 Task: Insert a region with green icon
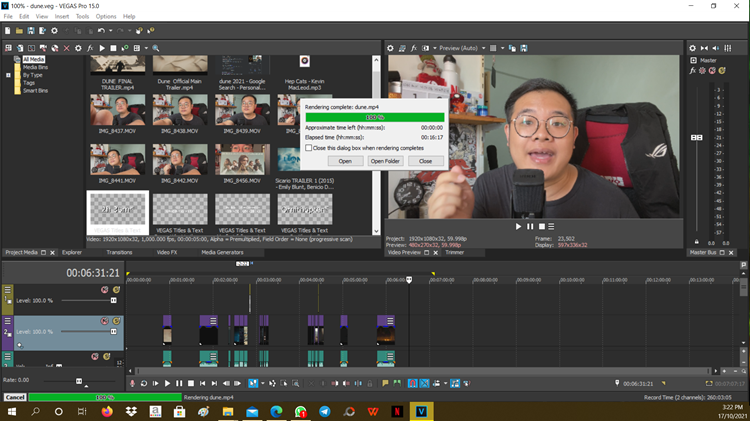[x=397, y=383]
